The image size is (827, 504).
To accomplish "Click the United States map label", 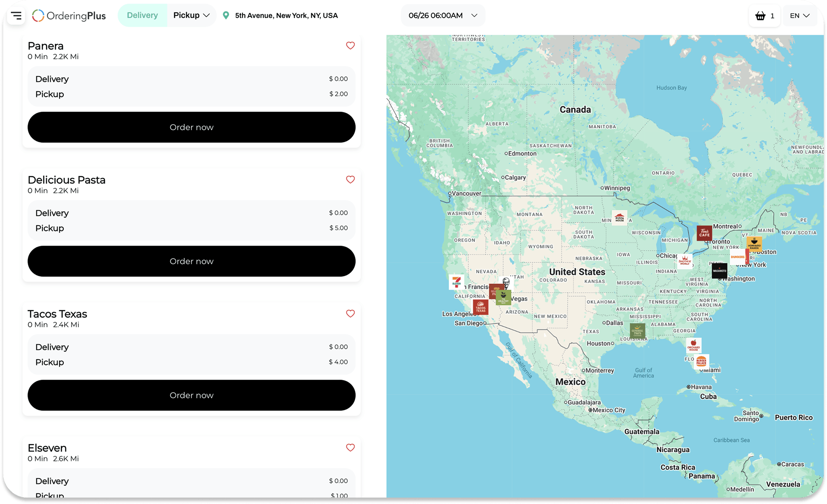I will click(x=577, y=272).
